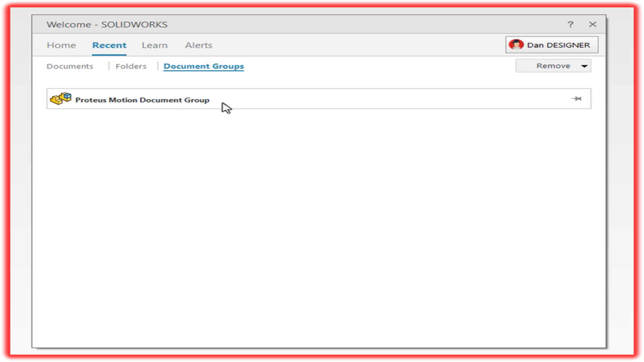Navigate to the Home tab
The height and width of the screenshot is (362, 644).
point(61,45)
